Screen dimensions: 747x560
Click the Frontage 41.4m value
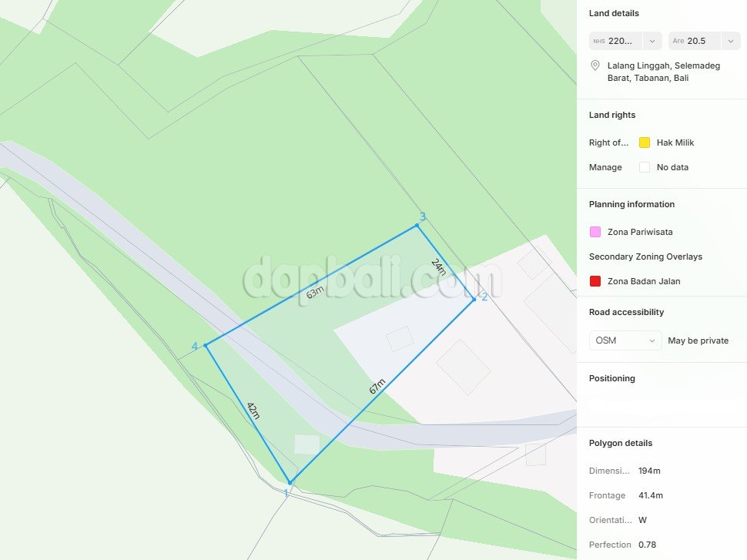pyautogui.click(x=650, y=495)
